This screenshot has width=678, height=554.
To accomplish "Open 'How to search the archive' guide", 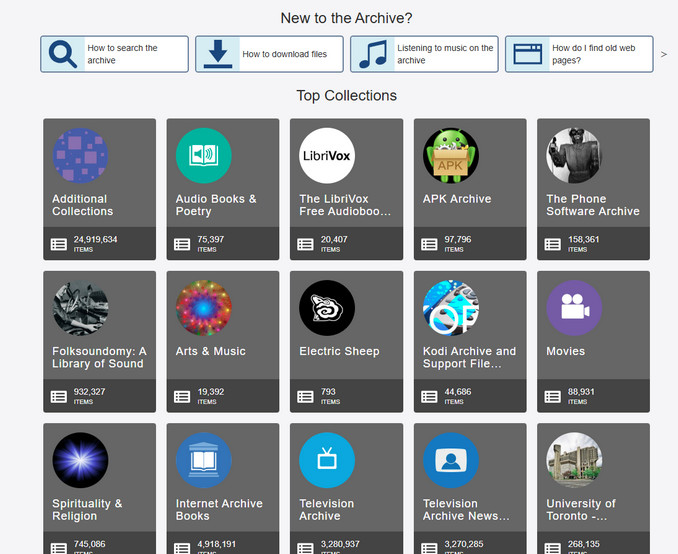I will click(115, 54).
